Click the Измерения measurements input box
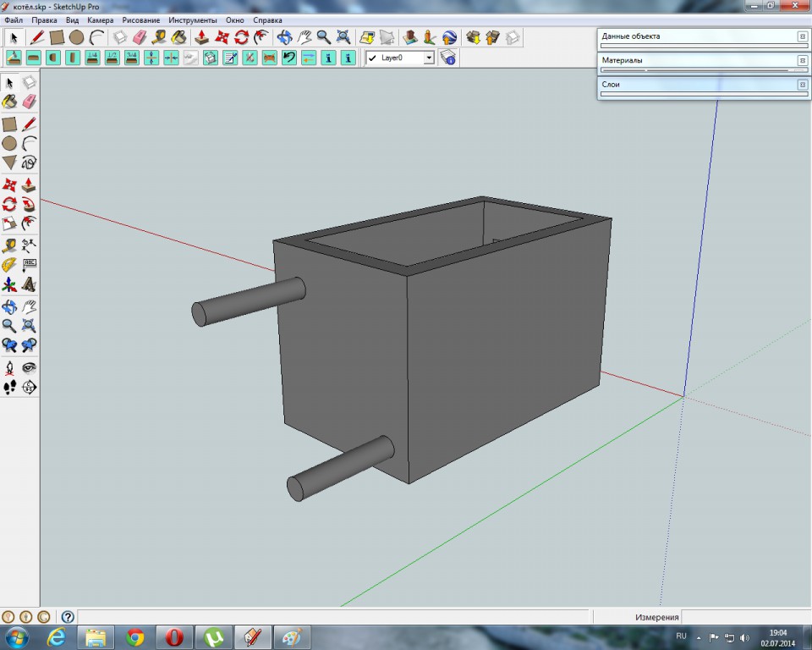This screenshot has width=812, height=650. tap(744, 617)
